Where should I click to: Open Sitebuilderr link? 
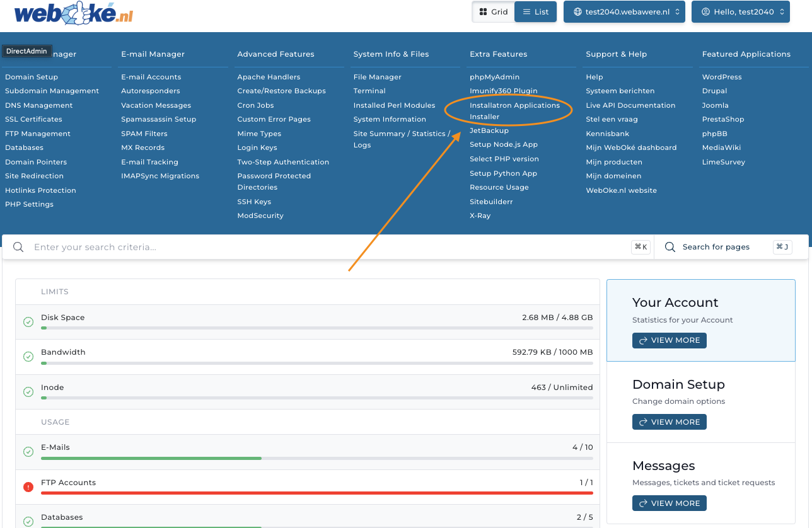pyautogui.click(x=491, y=202)
